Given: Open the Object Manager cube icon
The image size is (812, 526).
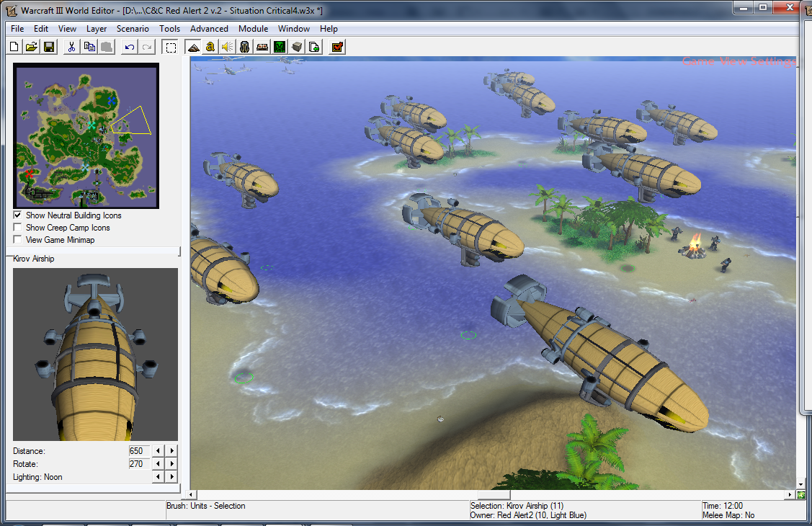Looking at the screenshot, I should pyautogui.click(x=297, y=47).
